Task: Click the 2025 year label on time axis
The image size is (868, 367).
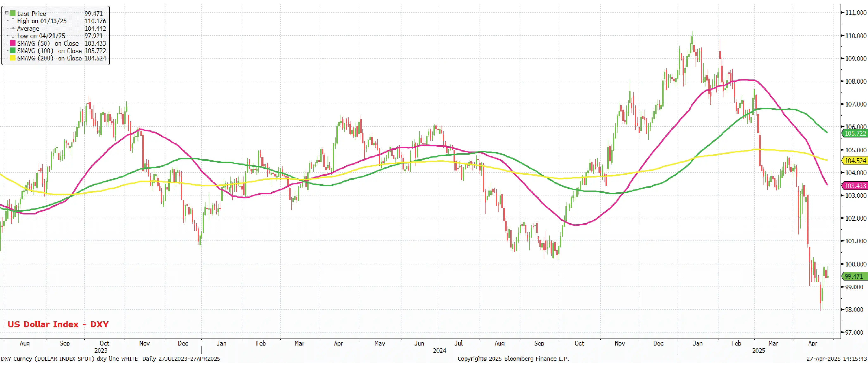Action: click(x=759, y=351)
